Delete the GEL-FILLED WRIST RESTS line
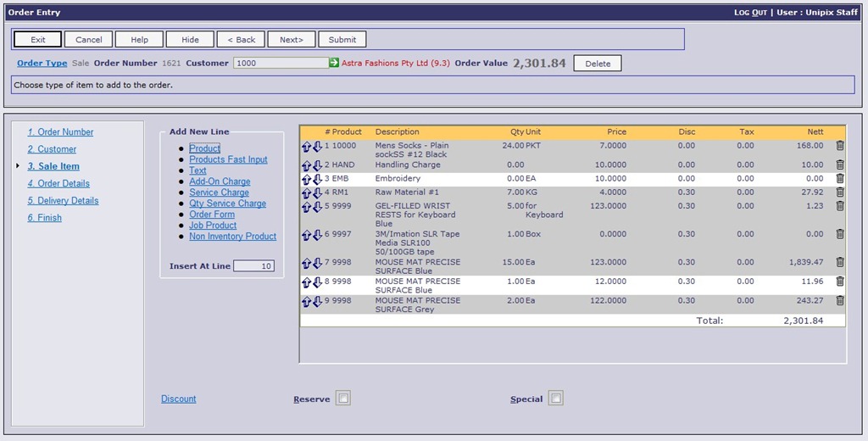The image size is (868, 441). pos(840,205)
